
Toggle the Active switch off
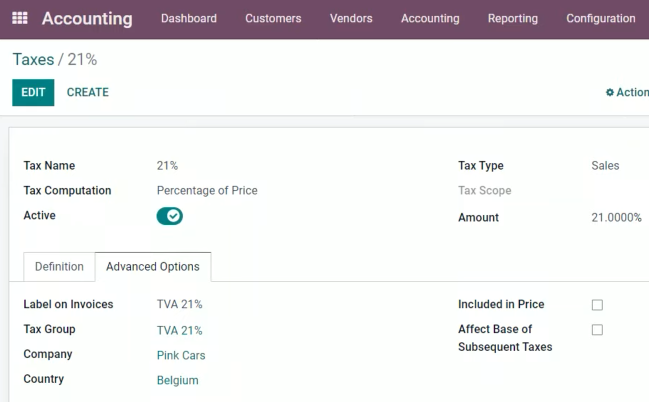point(169,216)
